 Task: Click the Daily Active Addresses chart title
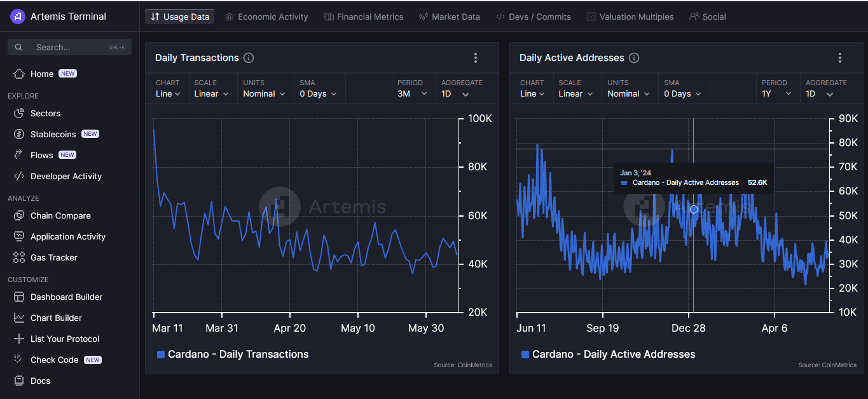click(572, 58)
